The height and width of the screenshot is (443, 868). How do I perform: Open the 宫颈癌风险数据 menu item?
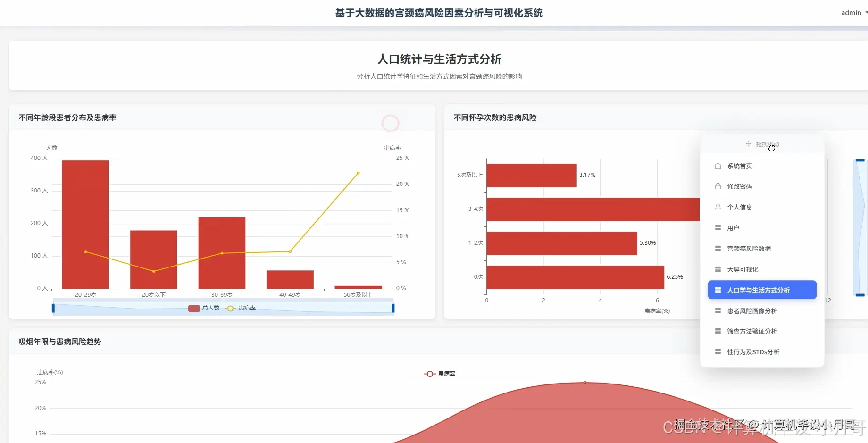(762, 249)
